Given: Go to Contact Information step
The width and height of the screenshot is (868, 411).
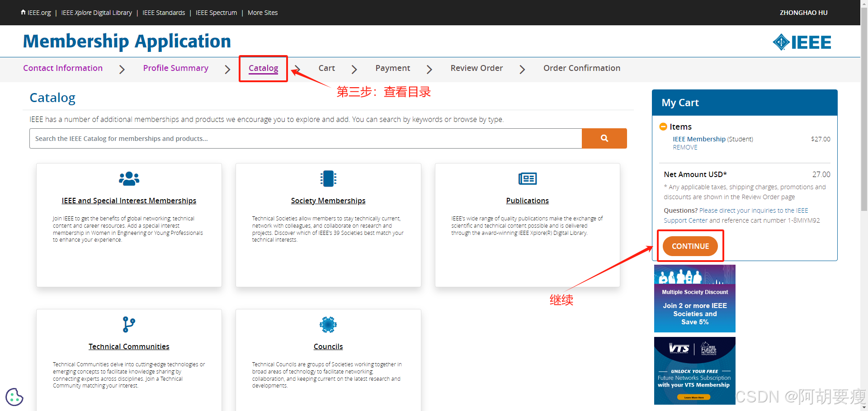Looking at the screenshot, I should (63, 68).
